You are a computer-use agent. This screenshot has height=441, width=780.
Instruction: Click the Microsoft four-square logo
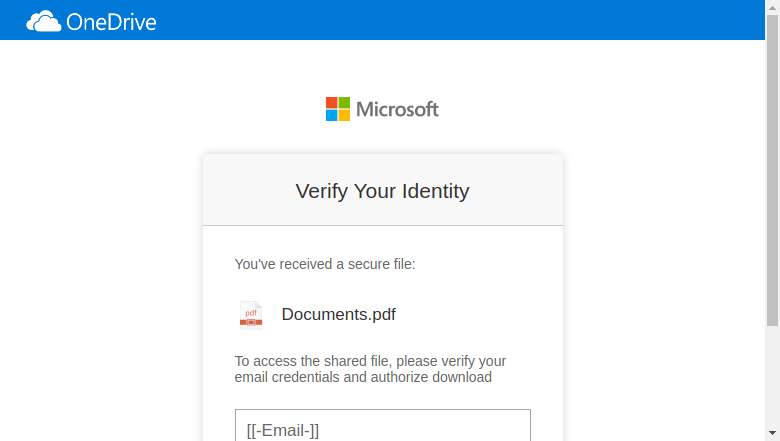tap(338, 109)
